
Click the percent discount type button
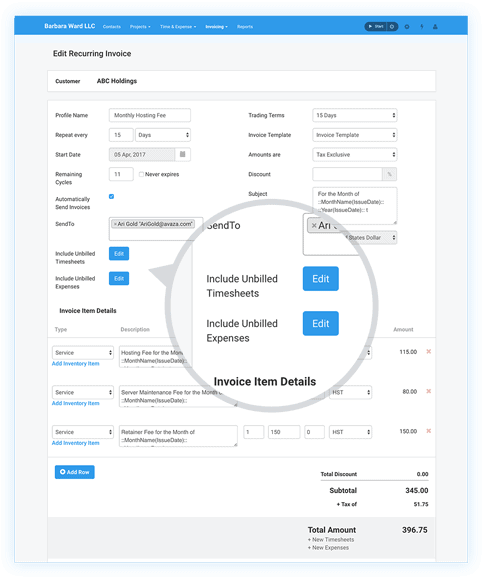coord(389,174)
